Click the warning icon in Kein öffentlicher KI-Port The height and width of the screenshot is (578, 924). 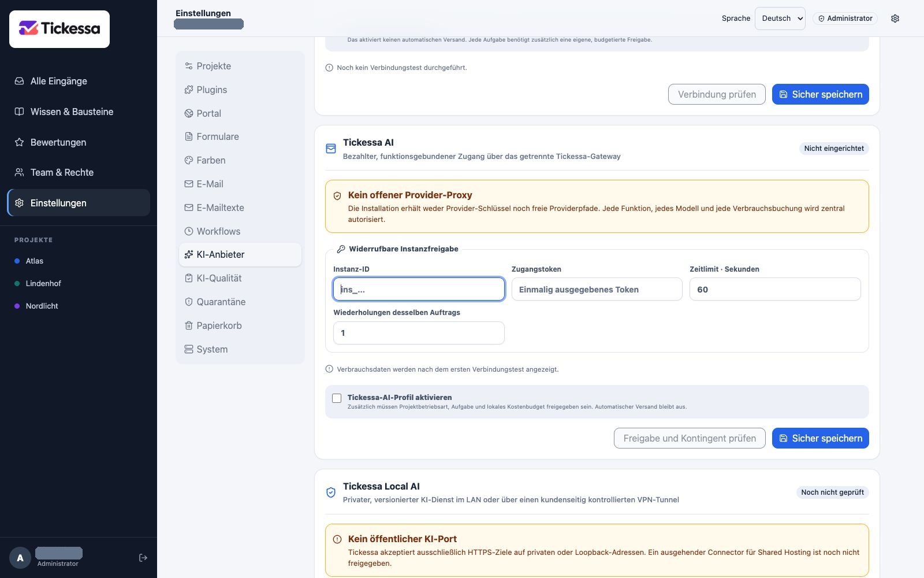click(x=337, y=539)
